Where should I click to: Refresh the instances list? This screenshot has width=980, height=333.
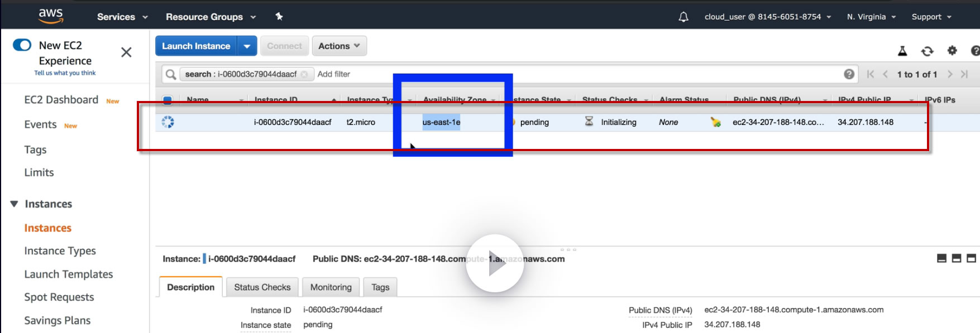tap(928, 51)
